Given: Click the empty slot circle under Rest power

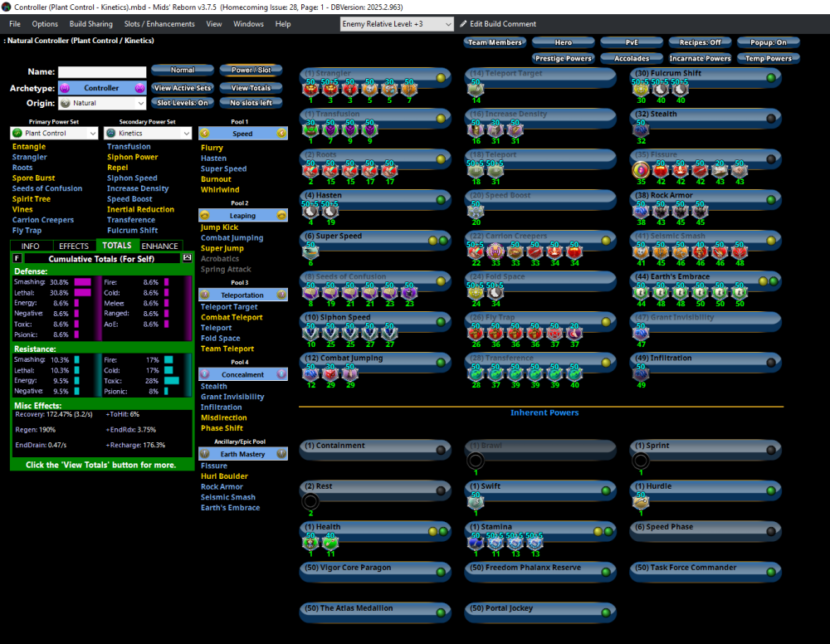Looking at the screenshot, I should (310, 501).
